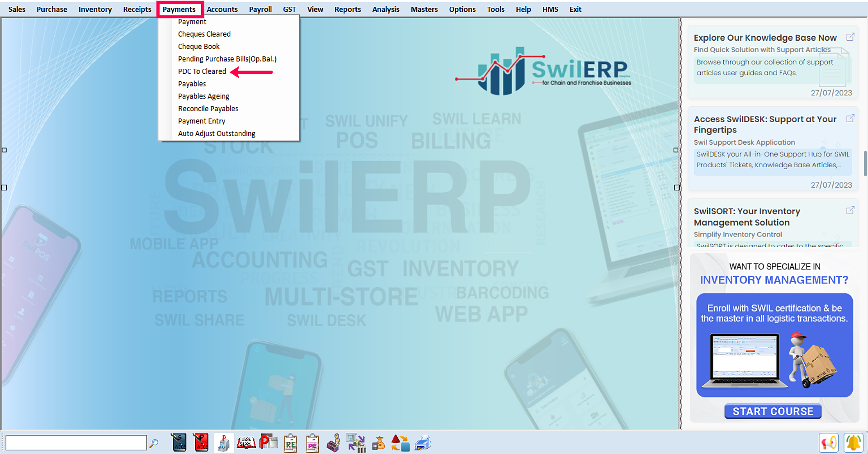Screen dimensions: 868x454
Task: Click the Exit menu item
Action: point(575,9)
